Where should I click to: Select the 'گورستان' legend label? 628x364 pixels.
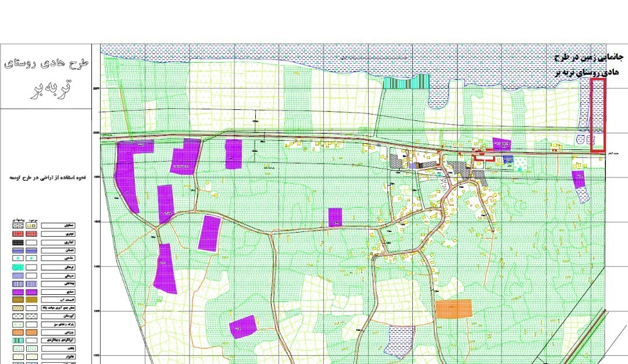coord(58,316)
